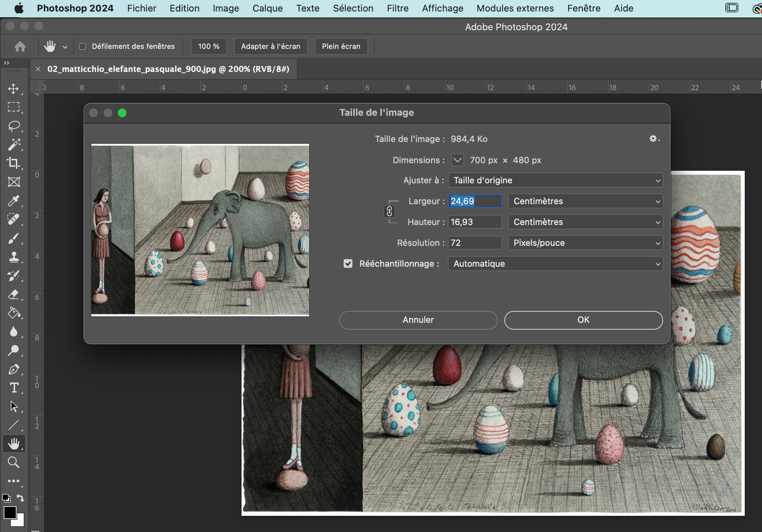The image size is (762, 532).
Task: Select the History Brush tool
Action: point(14,276)
